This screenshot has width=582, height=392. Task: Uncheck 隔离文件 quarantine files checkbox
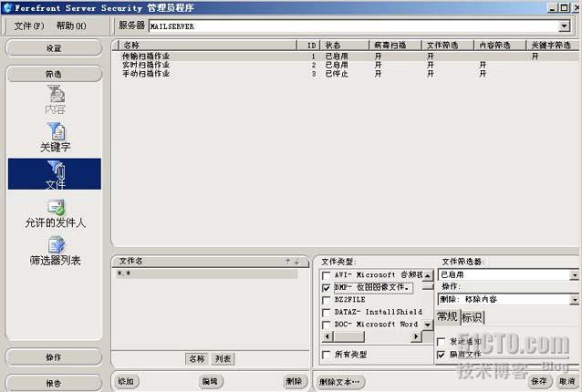point(442,355)
